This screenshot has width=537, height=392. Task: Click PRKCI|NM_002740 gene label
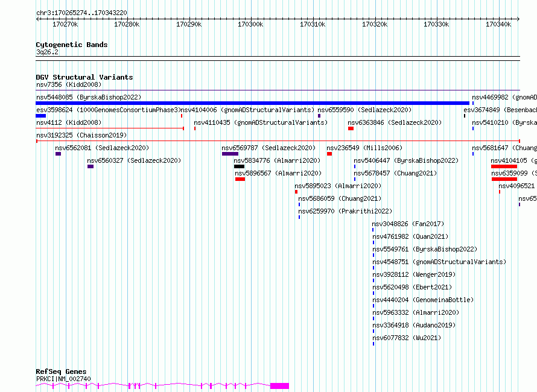(x=63, y=379)
